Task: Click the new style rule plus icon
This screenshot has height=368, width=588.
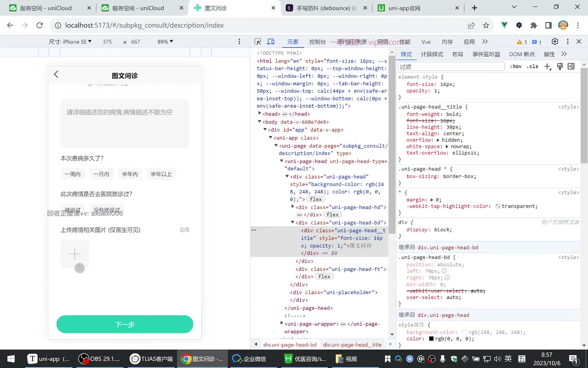Action: click(x=548, y=67)
